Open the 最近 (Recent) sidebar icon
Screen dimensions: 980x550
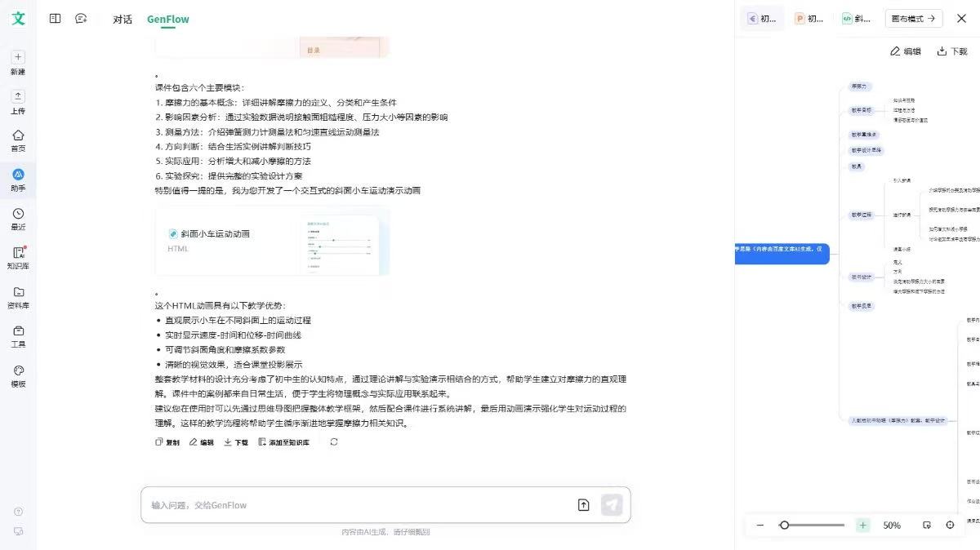point(18,216)
